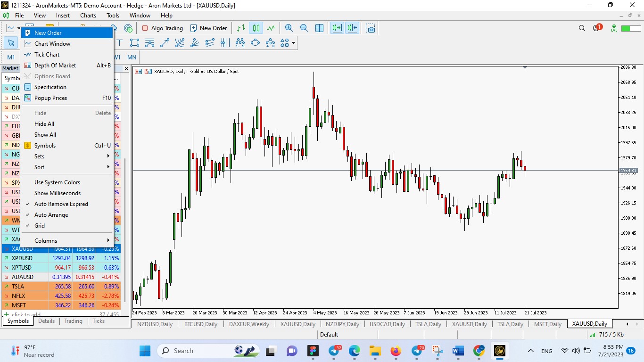Screen dimensions: 644x362
Task: Tile chart windows with grid icon
Action: point(319,28)
